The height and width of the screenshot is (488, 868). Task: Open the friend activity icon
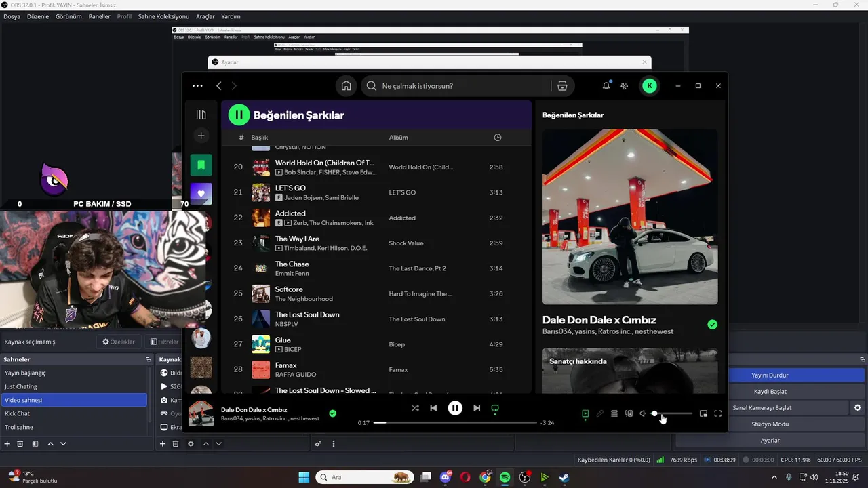625,86
